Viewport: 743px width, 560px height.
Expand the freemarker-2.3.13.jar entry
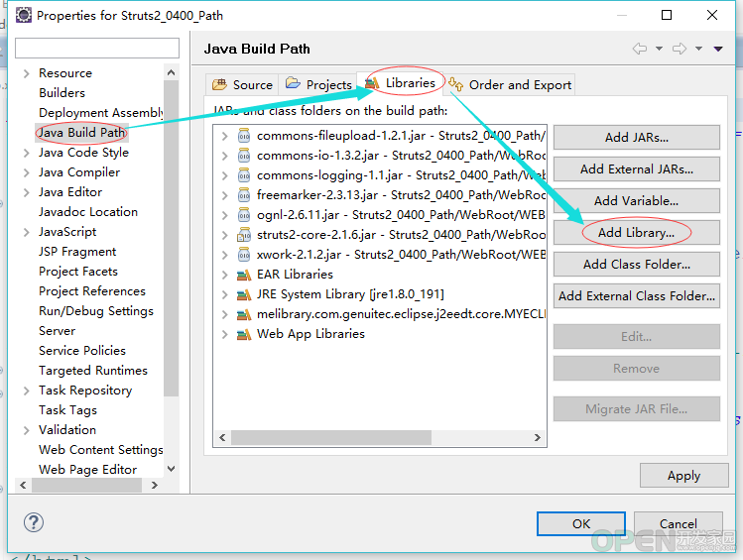pyautogui.click(x=224, y=195)
